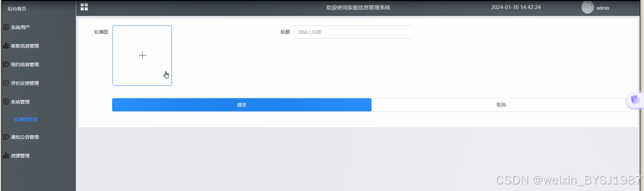This screenshot has height=191, width=644.
Task: Click the 通知公告管理 chat bubble icon
Action: (6, 137)
